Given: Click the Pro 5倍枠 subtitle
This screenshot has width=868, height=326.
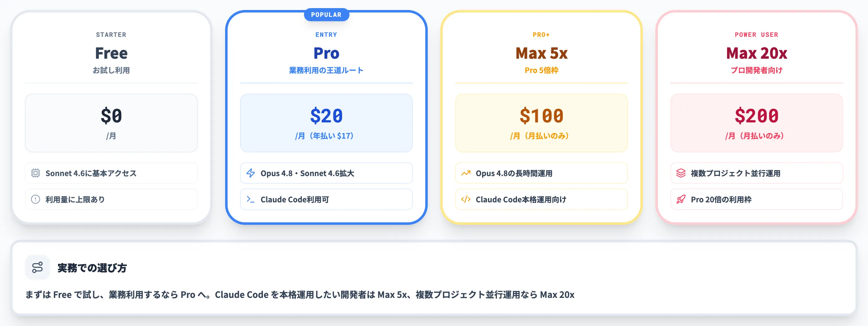Looking at the screenshot, I should 542,70.
